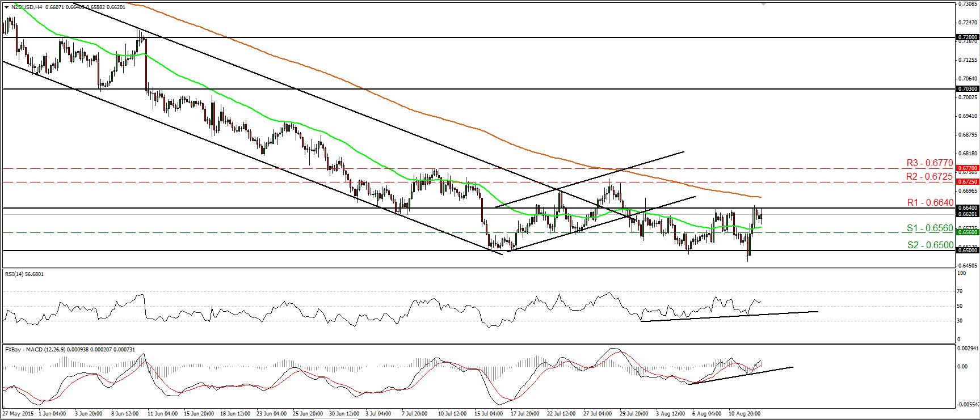Click the red 0.67250 price tag
Image resolution: width=980 pixels, height=420 pixels.
point(968,182)
